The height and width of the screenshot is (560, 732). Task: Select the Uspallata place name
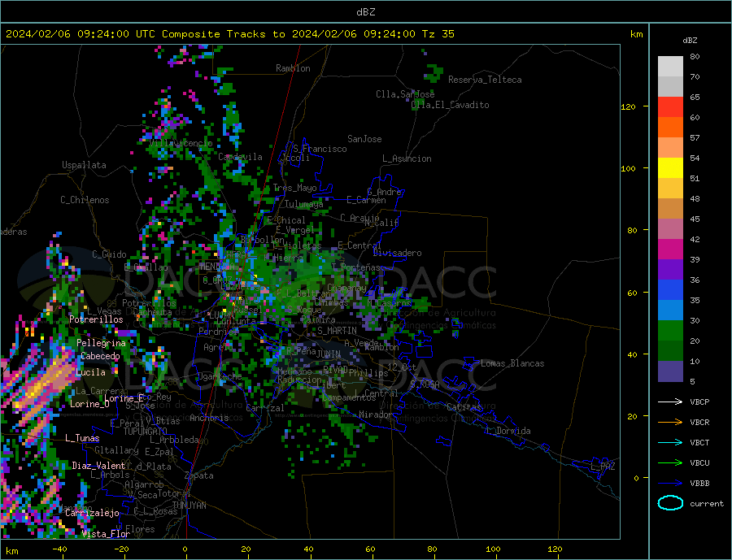(x=84, y=165)
